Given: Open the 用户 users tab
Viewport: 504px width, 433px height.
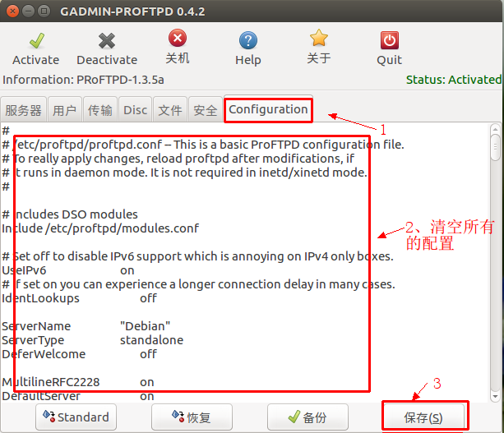Looking at the screenshot, I should pyautogui.click(x=64, y=110).
